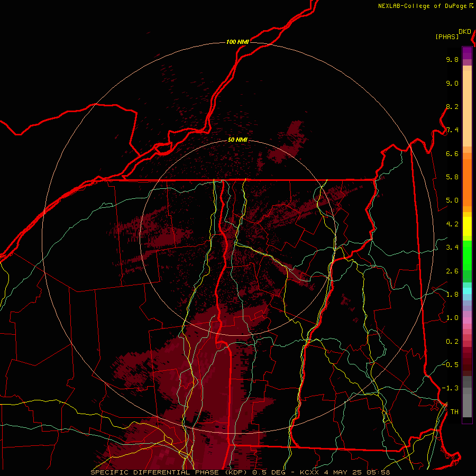This screenshot has width=476, height=476.
Task: Click the KCXX station identifier in caption
Action: tap(310, 472)
